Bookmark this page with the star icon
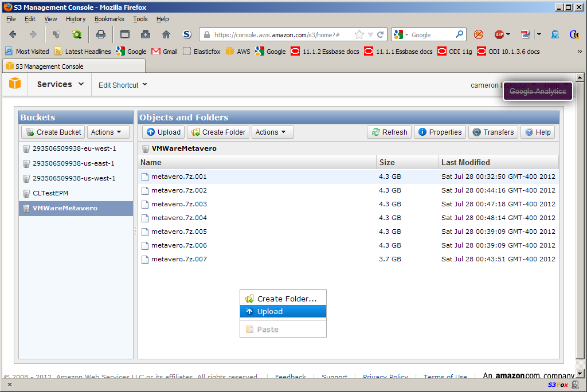The image size is (587, 392). tap(359, 34)
